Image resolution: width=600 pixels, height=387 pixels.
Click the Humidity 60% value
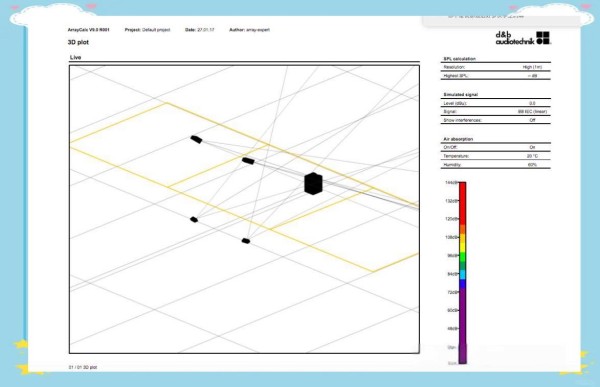click(532, 165)
